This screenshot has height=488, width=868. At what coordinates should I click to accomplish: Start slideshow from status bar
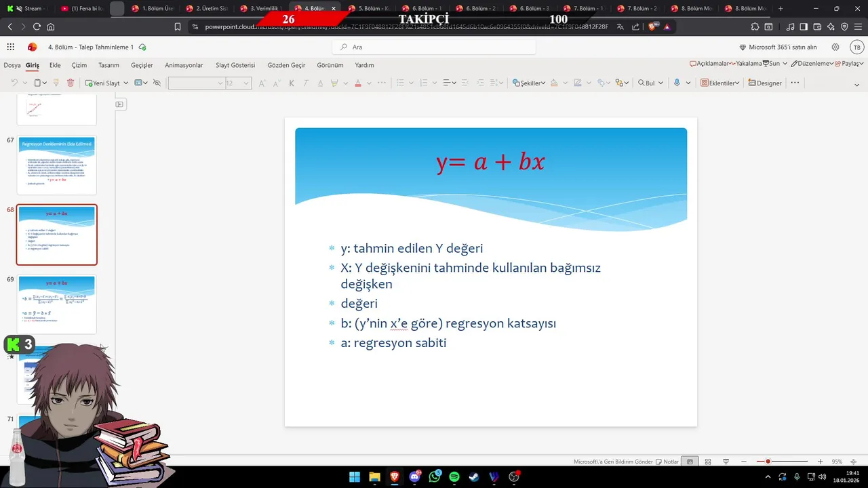click(726, 462)
